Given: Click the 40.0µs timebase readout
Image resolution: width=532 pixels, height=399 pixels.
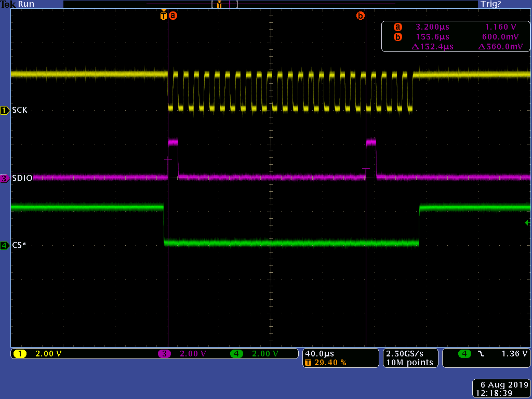Looking at the screenshot, I should (320, 354).
